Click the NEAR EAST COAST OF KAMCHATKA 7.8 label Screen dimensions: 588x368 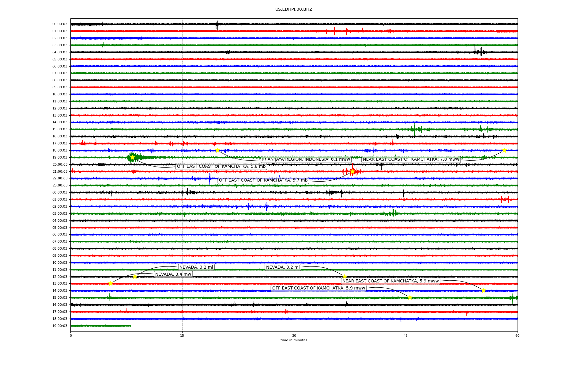[411, 159]
